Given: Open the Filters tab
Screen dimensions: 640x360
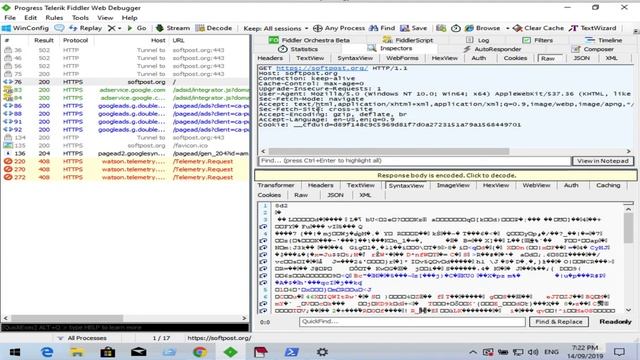Looking at the screenshot, I should pos(538,40).
